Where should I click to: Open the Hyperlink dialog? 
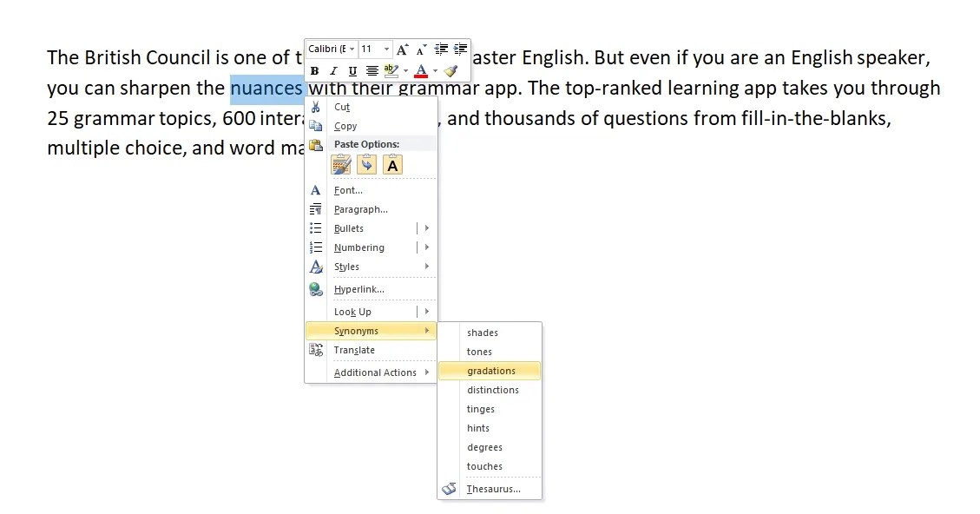357,289
